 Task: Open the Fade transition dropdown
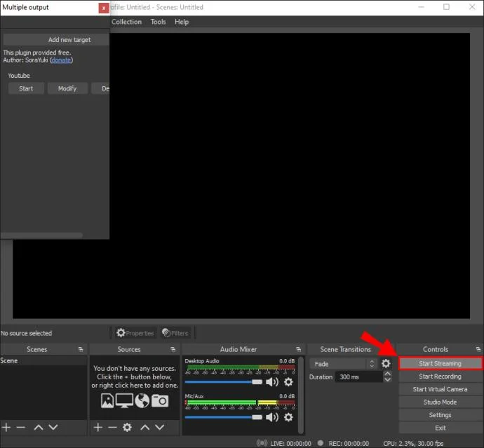[x=343, y=364]
